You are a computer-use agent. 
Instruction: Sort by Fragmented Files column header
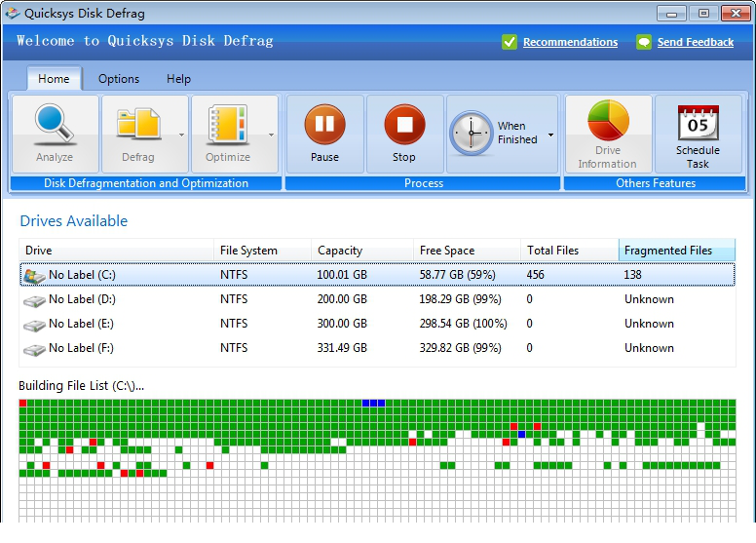(676, 251)
